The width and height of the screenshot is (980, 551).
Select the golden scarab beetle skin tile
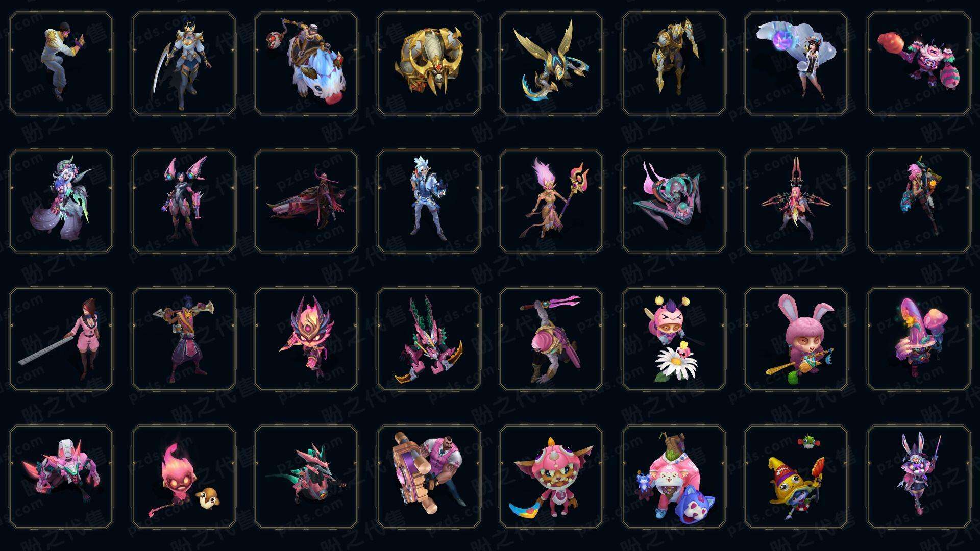[x=429, y=64]
